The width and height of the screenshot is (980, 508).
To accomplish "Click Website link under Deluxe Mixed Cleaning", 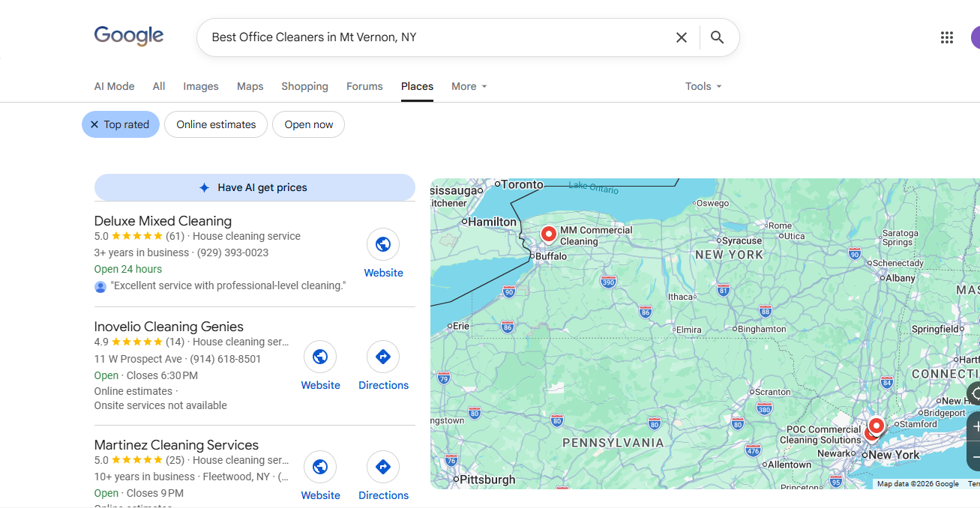I will tap(384, 273).
